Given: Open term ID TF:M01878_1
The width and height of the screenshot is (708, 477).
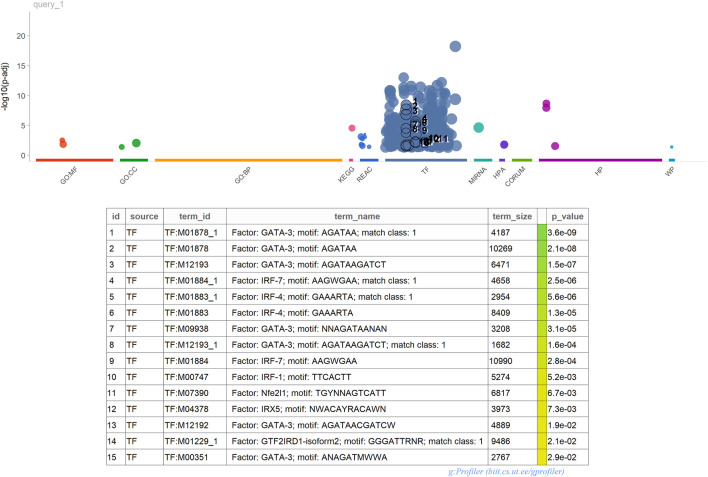Looking at the screenshot, I should 194,232.
